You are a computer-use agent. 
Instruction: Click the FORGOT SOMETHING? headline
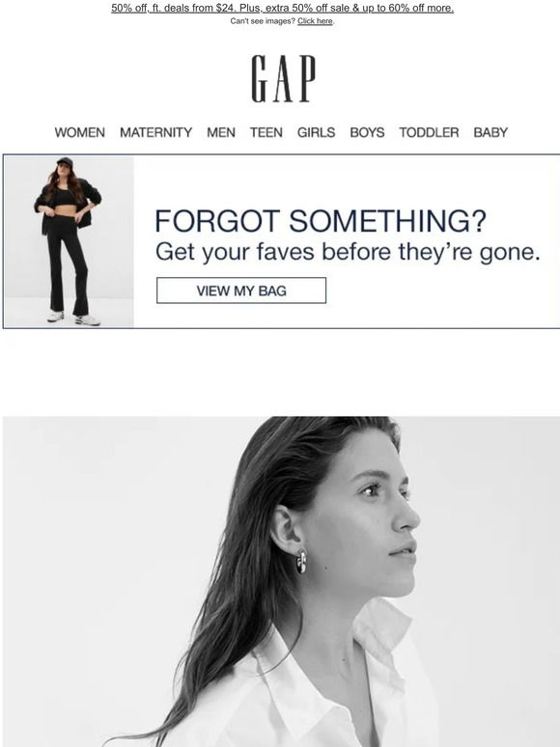(x=321, y=221)
